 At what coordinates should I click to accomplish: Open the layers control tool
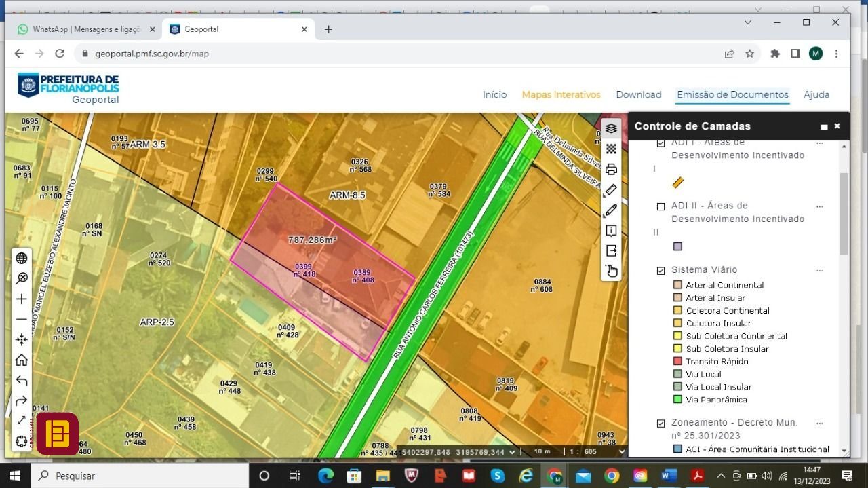611,128
